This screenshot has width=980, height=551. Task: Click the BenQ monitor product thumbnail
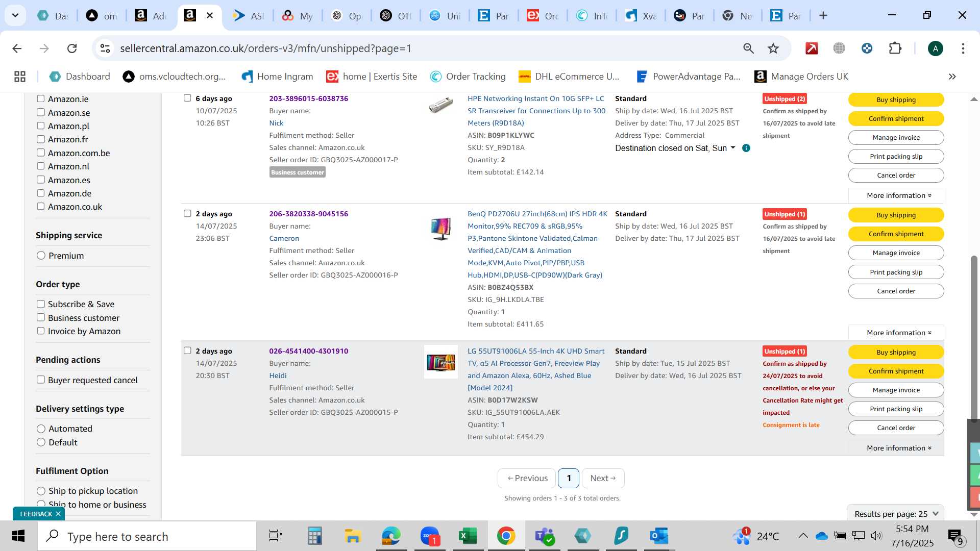[441, 229]
